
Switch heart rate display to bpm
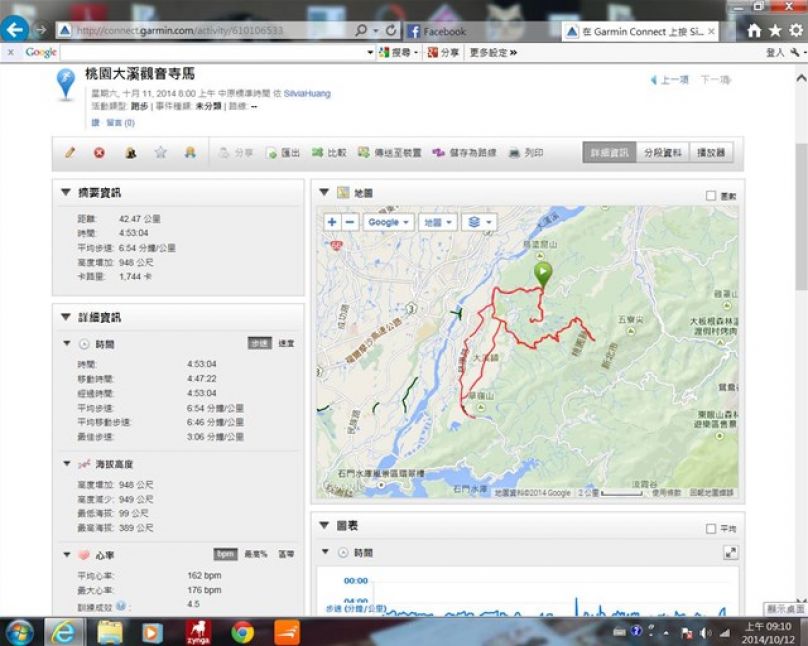click(225, 554)
